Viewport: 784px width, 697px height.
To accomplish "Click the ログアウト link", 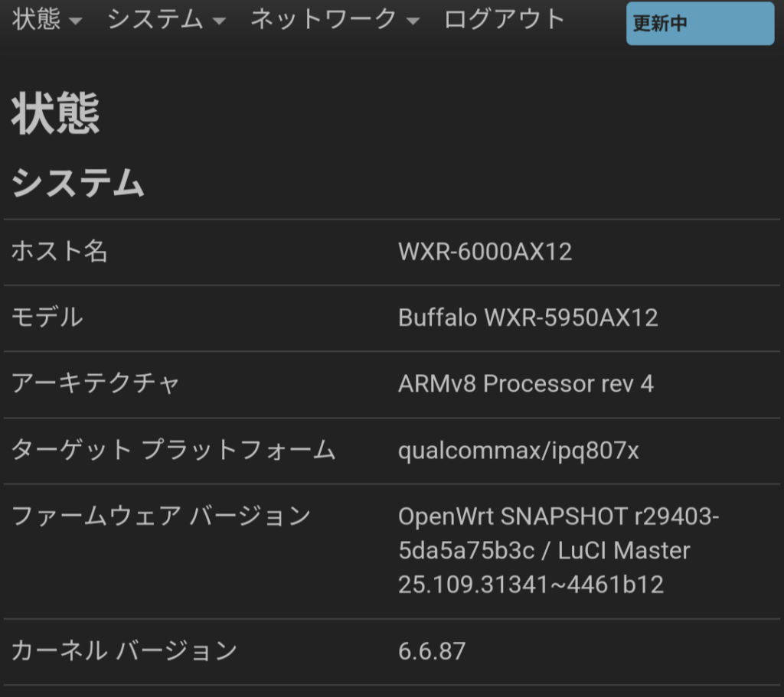I will 505,20.
